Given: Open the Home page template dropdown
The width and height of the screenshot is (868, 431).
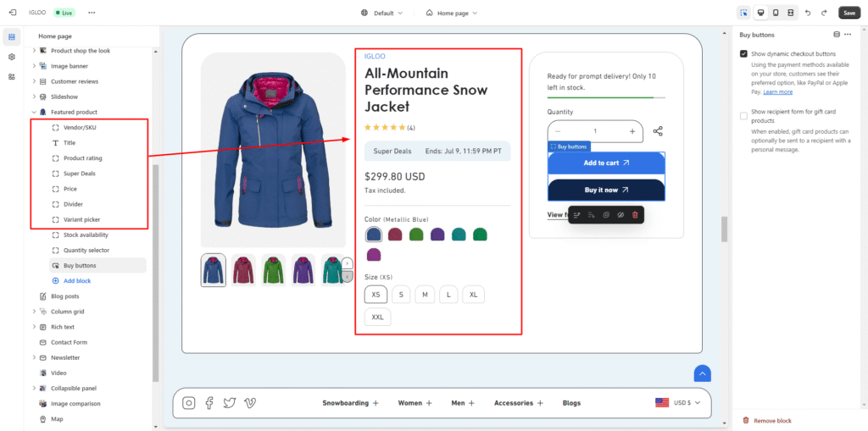Looking at the screenshot, I should tap(452, 13).
